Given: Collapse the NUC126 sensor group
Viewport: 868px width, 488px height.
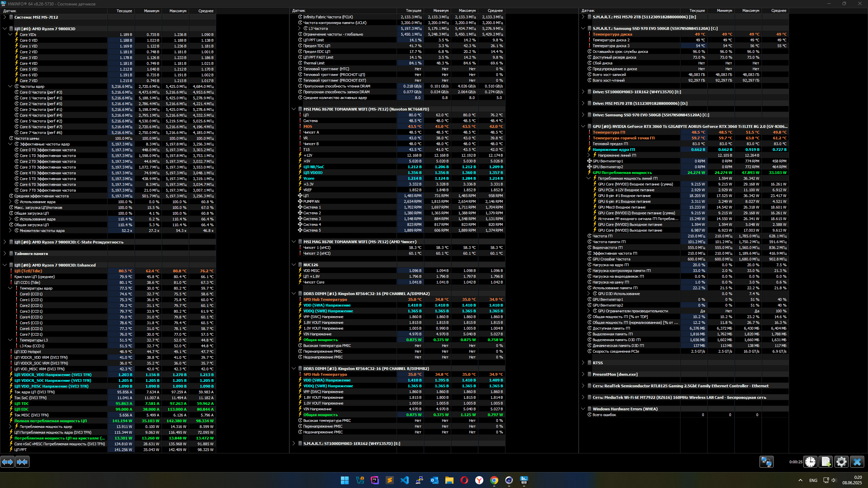Looking at the screenshot, I should pos(294,265).
